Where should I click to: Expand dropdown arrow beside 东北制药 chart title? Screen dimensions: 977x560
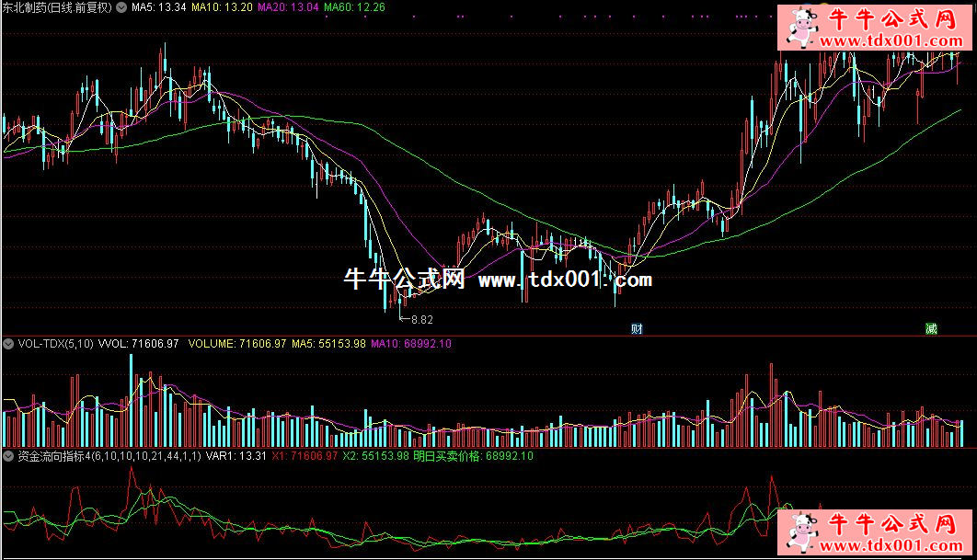pos(122,7)
